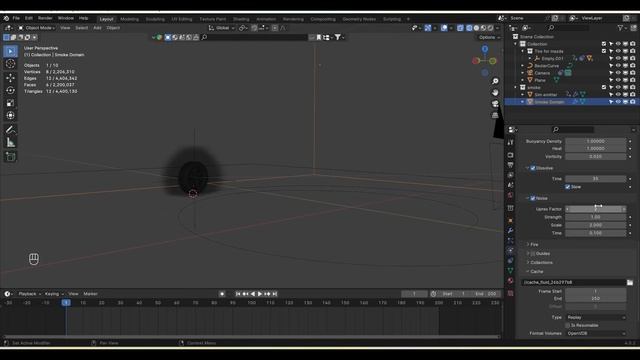Image resolution: width=640 pixels, height=360 pixels.
Task: Open the Object Mode dropdown
Action: pos(37,28)
